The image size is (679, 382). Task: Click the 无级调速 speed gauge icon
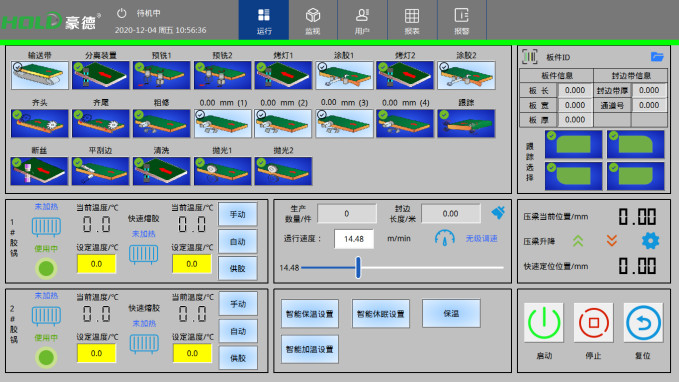445,238
